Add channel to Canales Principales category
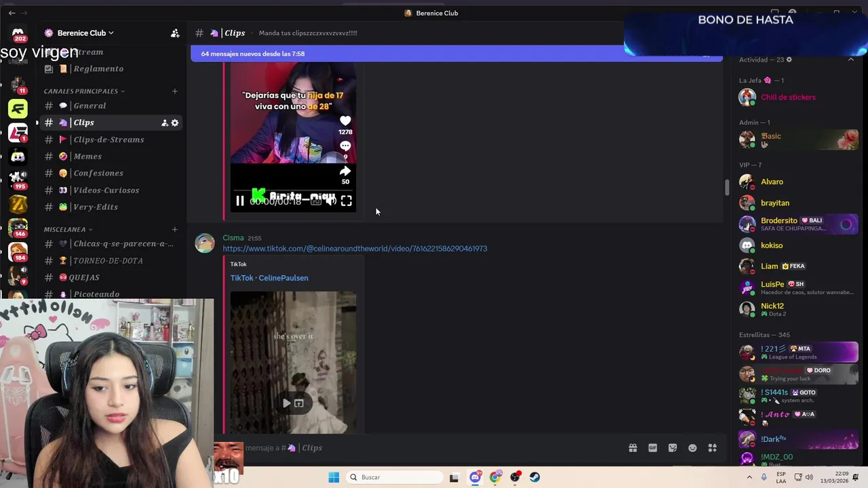868x488 pixels. 175,91
